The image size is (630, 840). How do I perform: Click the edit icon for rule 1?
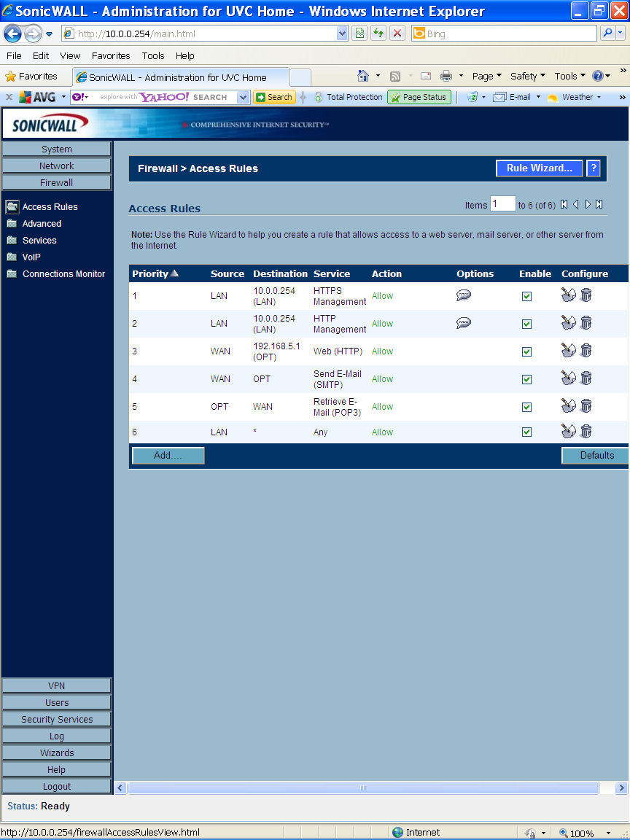click(569, 295)
